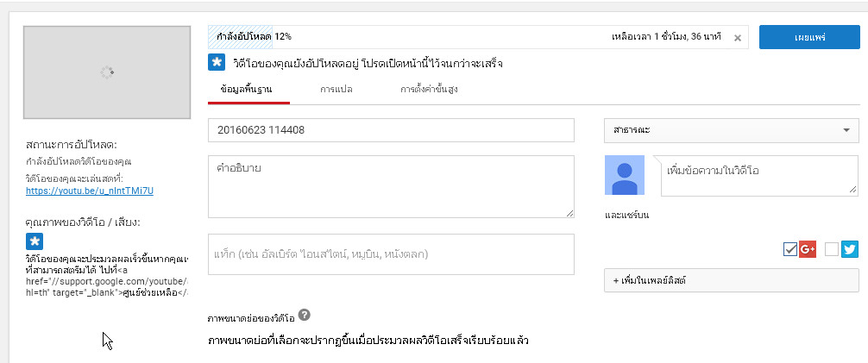Click the title field containing 20160623 114408

coord(390,130)
